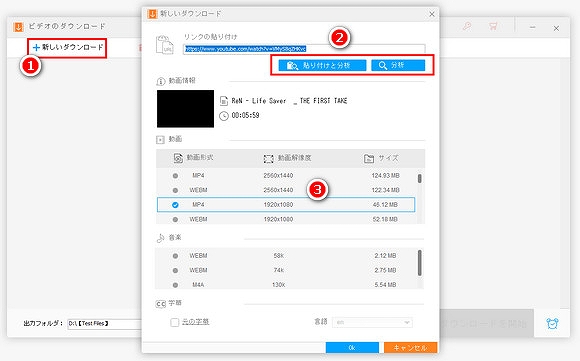The image size is (580, 361).
Task: Click the 2.75 MB audio size value
Action: (385, 270)
